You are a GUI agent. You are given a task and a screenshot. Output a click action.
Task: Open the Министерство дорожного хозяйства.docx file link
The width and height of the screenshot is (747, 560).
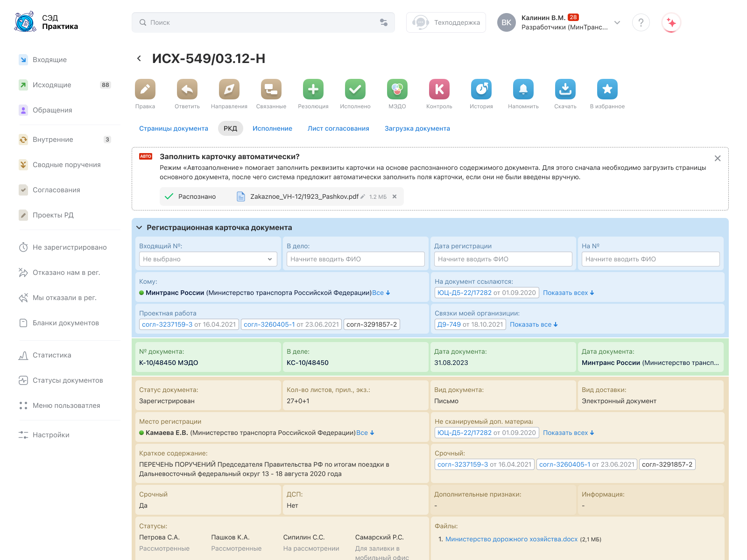click(x=511, y=539)
